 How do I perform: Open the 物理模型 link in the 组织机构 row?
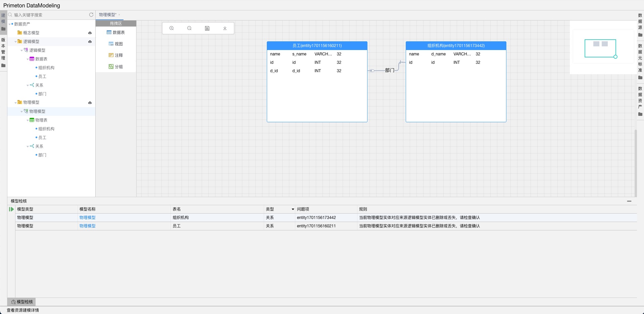click(87, 218)
